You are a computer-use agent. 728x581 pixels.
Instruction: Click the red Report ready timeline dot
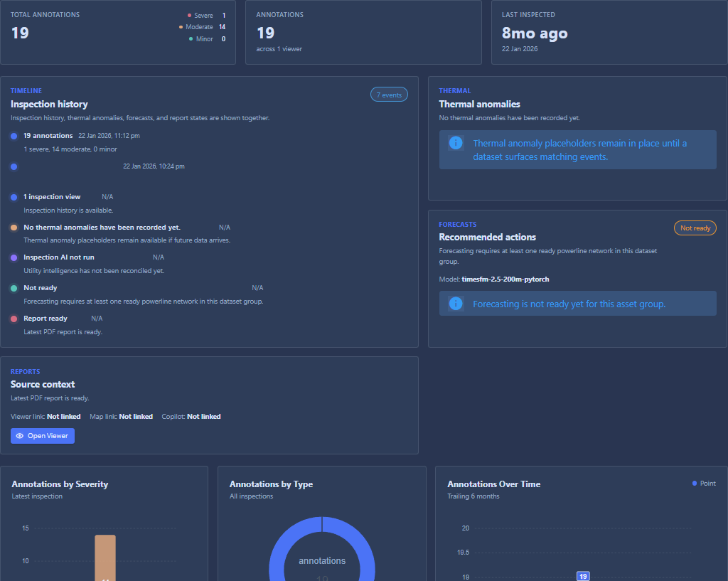[x=14, y=319]
